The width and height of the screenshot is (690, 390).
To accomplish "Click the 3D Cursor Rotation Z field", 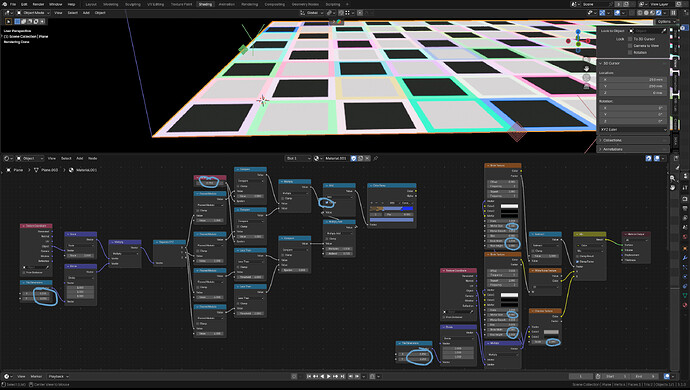I will click(633, 121).
